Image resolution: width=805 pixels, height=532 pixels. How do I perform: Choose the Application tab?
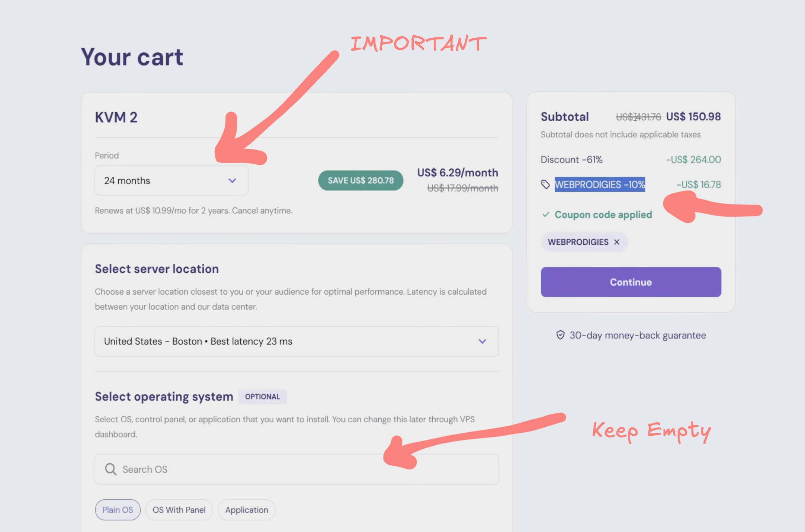coord(246,510)
